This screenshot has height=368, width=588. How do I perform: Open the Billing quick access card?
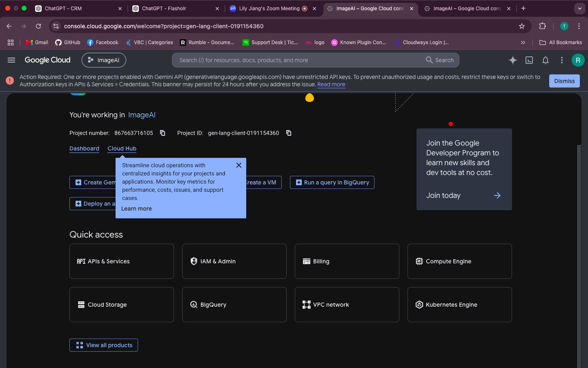point(347,261)
